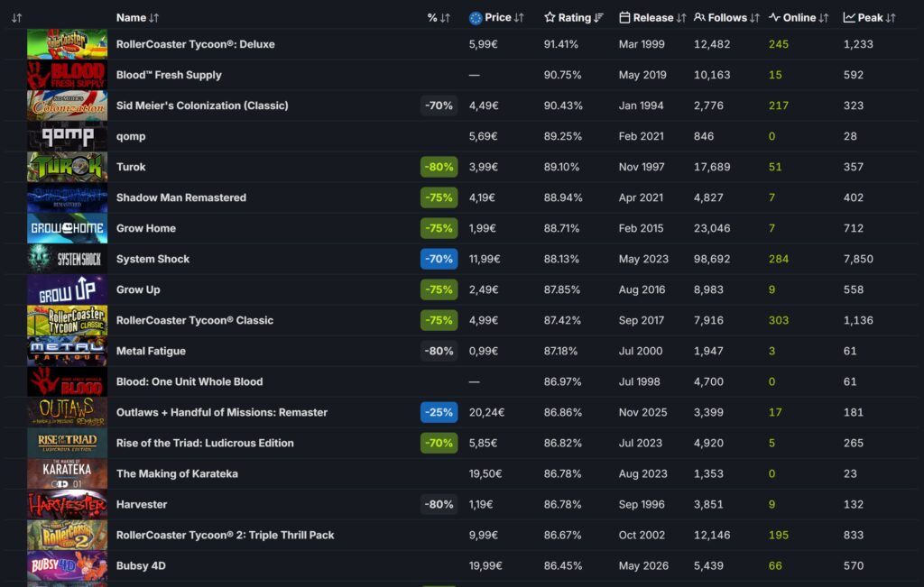Viewport: 924px width, 587px height.
Task: Sort by Online players column
Action: [799, 18]
